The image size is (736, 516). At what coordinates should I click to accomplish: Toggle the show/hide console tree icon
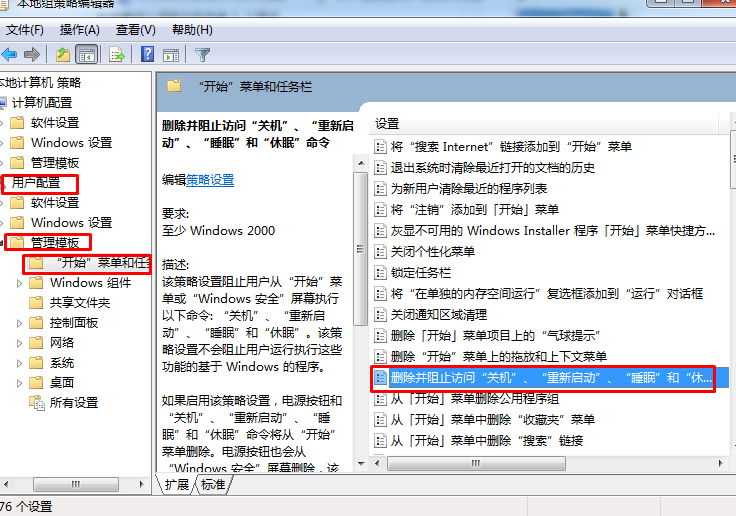[87, 55]
